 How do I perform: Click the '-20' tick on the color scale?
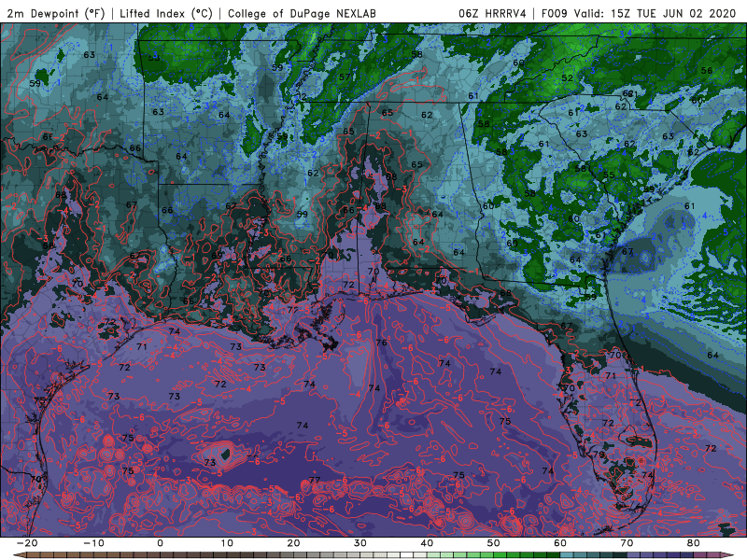click(x=27, y=543)
